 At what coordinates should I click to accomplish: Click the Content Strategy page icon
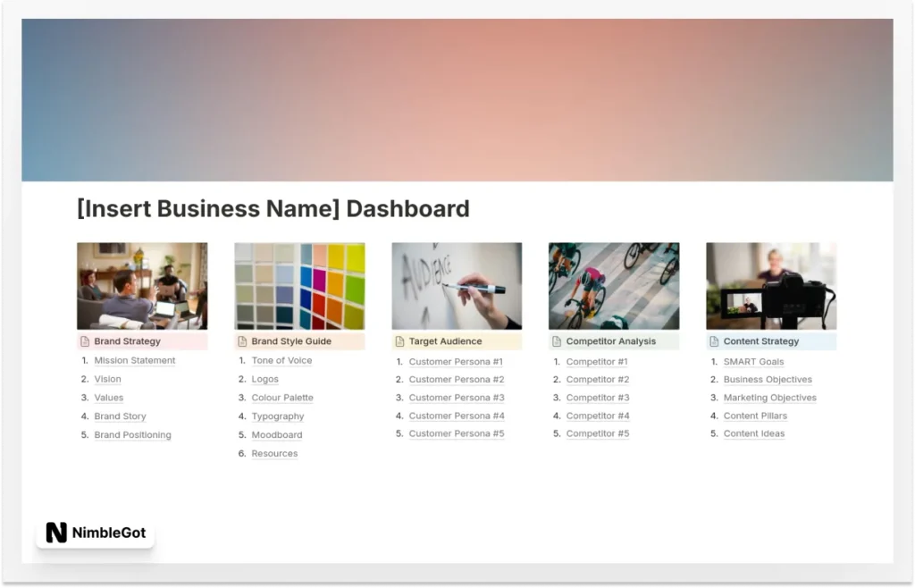(714, 341)
